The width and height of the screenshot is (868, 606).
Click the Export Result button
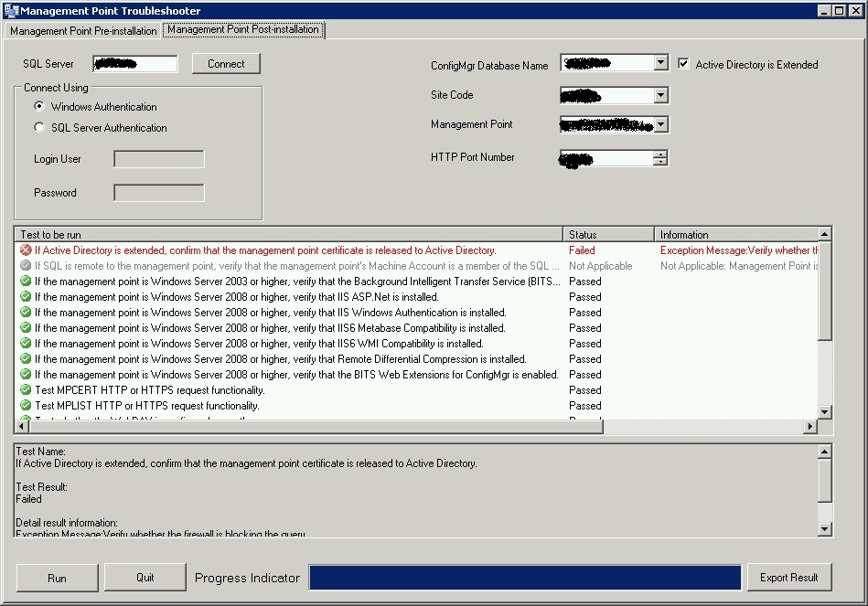coord(788,578)
